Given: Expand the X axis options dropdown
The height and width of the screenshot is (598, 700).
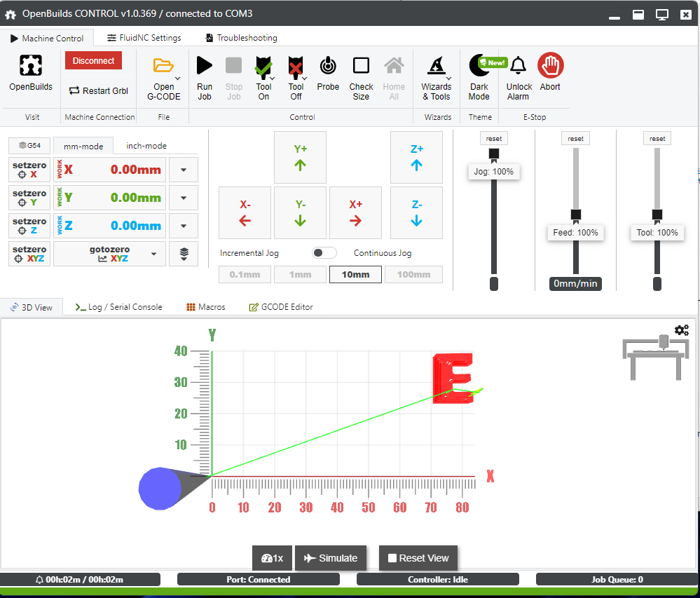Looking at the screenshot, I should pyautogui.click(x=184, y=170).
